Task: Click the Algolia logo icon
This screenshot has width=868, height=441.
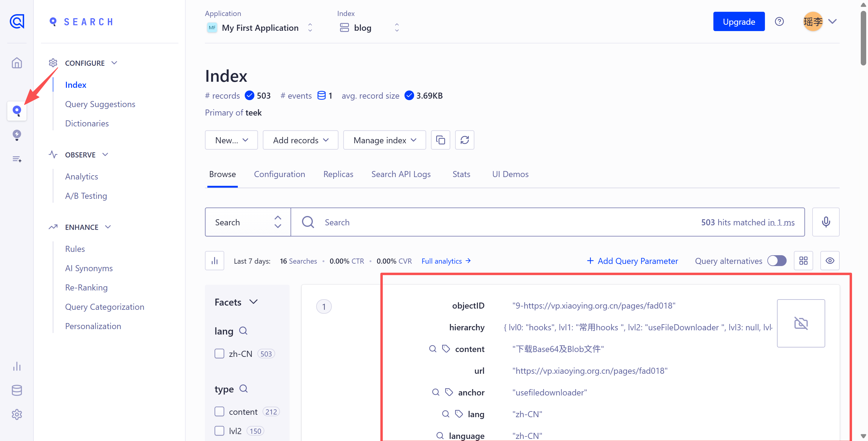Action: [17, 21]
